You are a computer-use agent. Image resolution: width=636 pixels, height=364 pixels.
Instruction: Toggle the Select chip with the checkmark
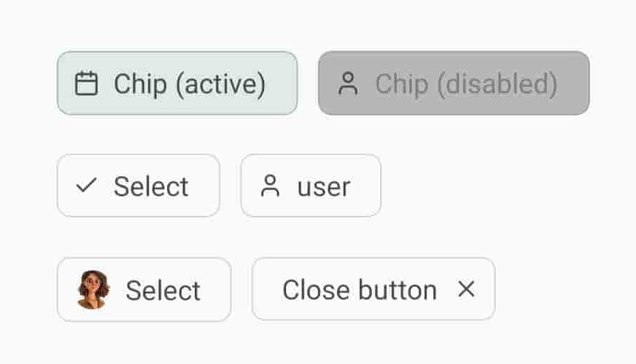click(138, 186)
